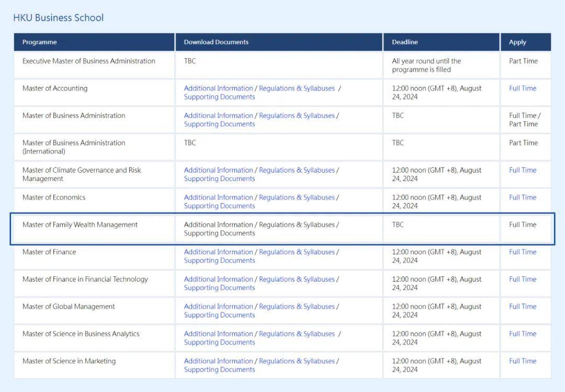
Task: Click Master of Global Management programme name
Action: (69, 307)
